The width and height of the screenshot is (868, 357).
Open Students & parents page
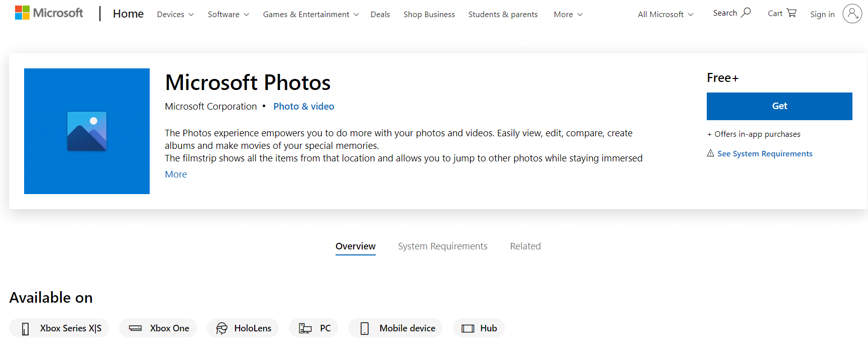[x=503, y=15]
